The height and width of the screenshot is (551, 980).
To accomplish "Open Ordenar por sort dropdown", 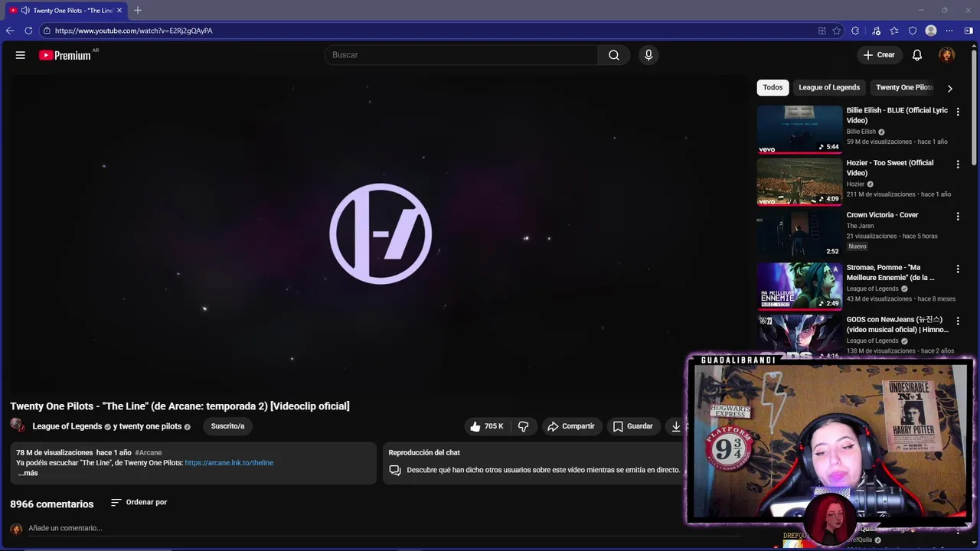I will pyautogui.click(x=139, y=502).
